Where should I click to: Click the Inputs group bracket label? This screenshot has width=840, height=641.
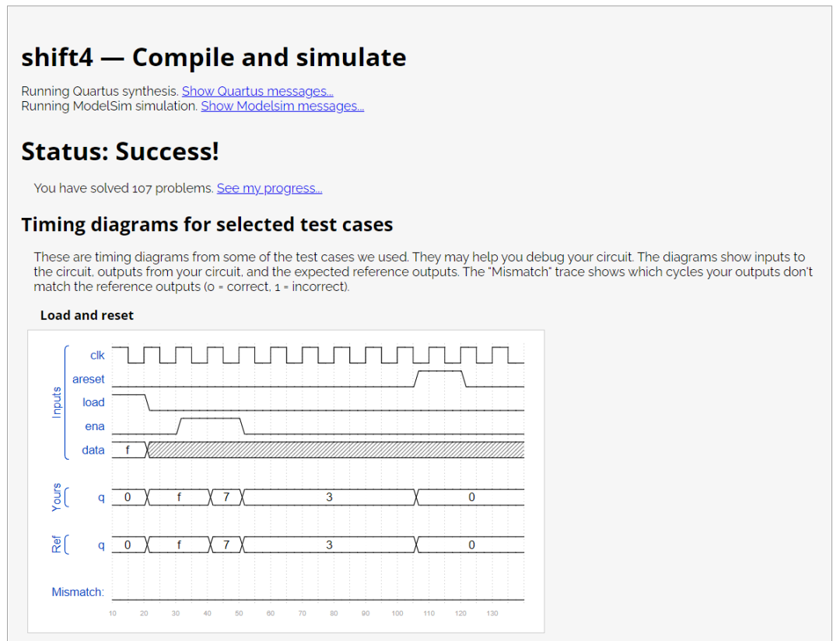tap(56, 402)
